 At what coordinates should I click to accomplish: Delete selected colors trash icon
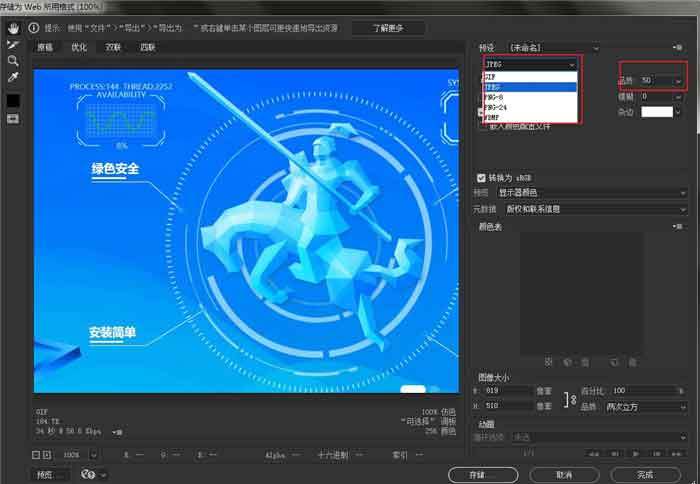[x=633, y=362]
